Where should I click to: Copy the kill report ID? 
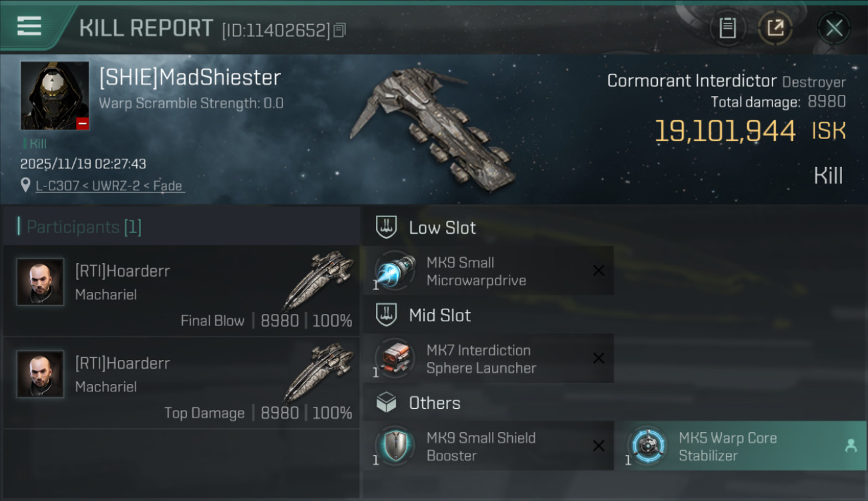pos(339,30)
